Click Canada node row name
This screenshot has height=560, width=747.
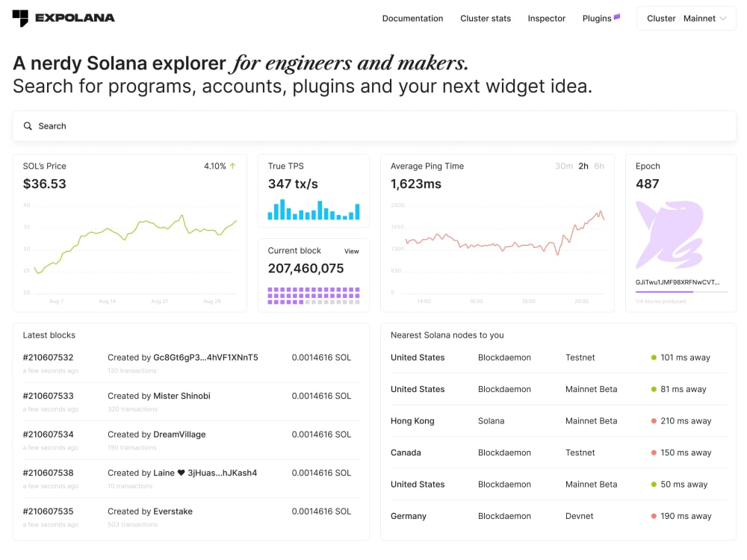(406, 452)
